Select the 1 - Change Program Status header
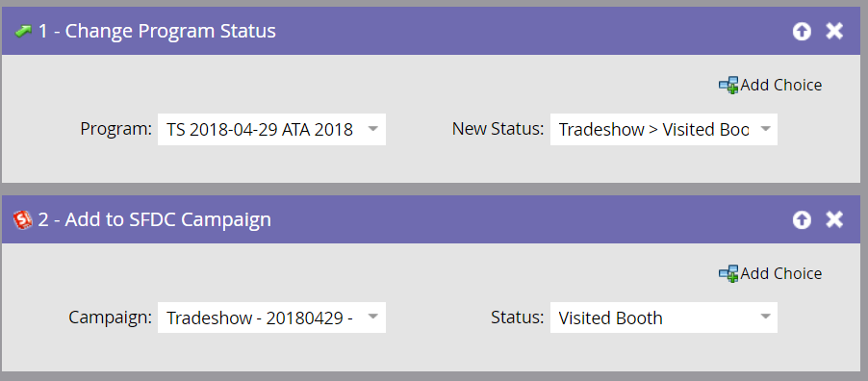868x381 pixels. (x=157, y=32)
